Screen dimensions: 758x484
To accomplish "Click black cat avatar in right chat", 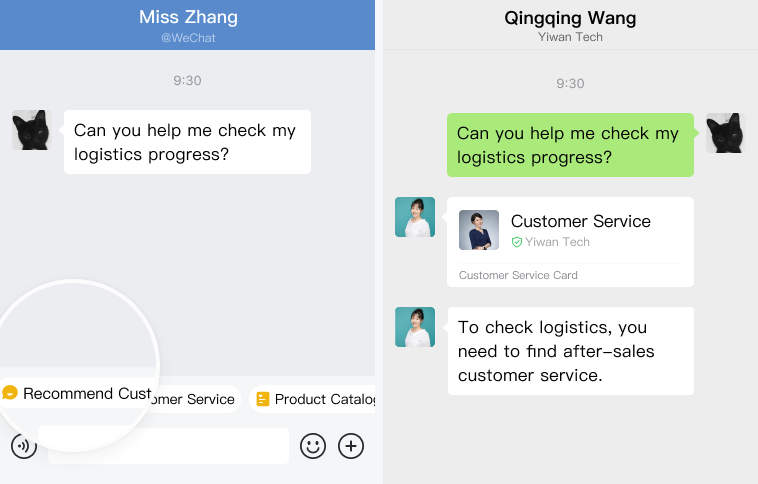I will (x=726, y=133).
